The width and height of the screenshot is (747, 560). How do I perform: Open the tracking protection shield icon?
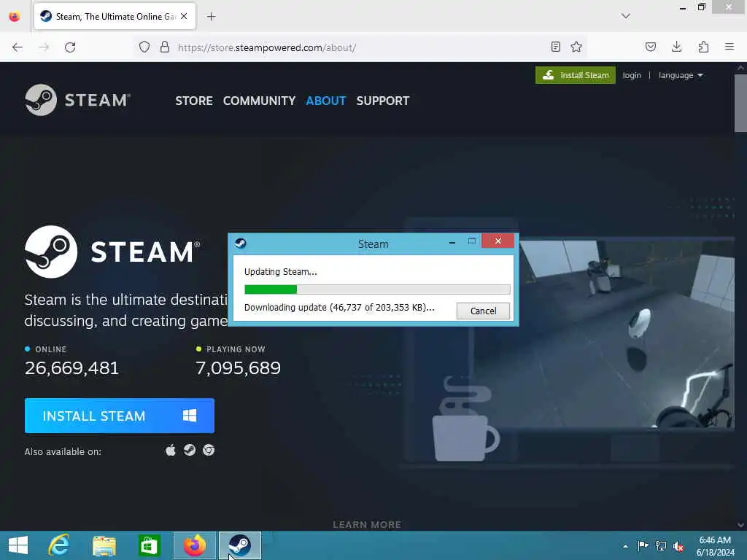click(x=144, y=47)
